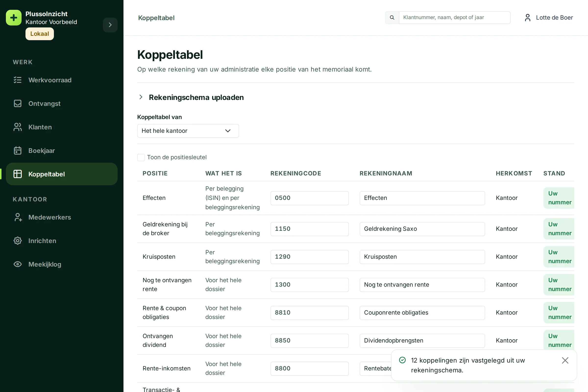Click the Uw nummer badge for Effecten
Screen dimensions: 588x392
click(559, 198)
